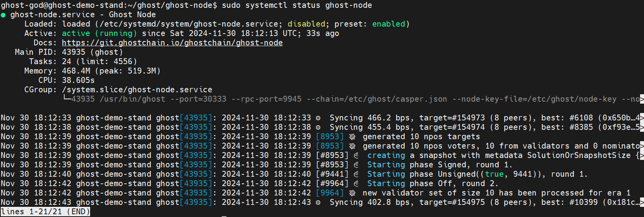Screen dimensions: 644x217
Task: Click truncation arrow after "0 nominato"
Action: [x=641, y=146]
